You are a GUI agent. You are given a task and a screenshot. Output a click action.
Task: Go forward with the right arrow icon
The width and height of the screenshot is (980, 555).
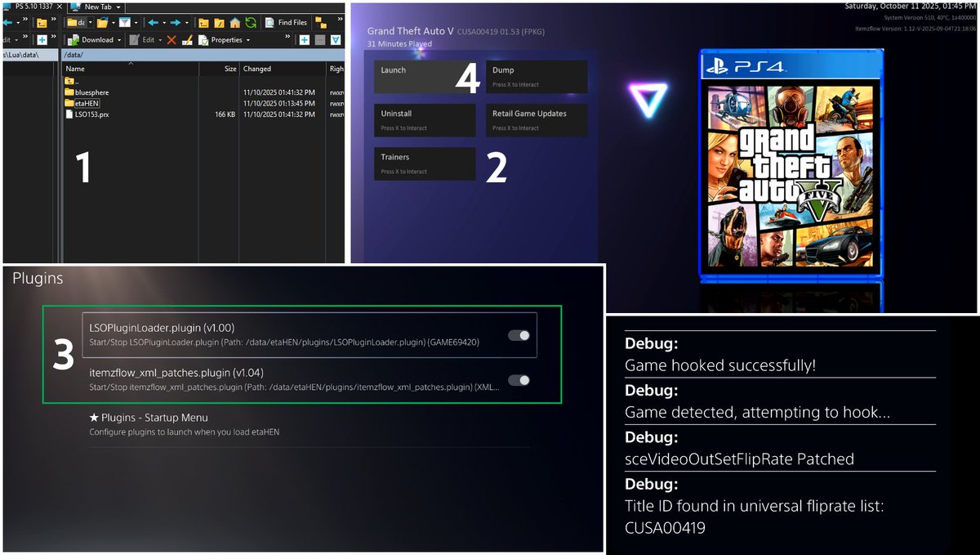point(176,23)
